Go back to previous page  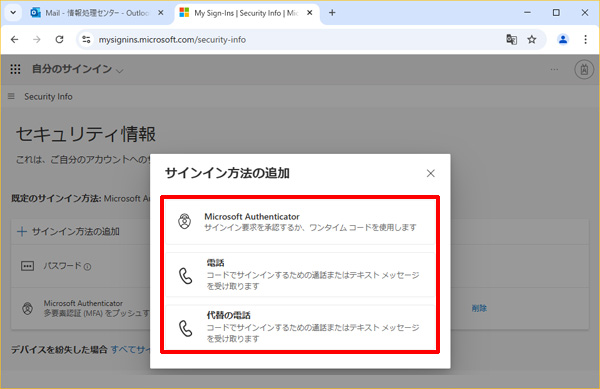coord(15,39)
